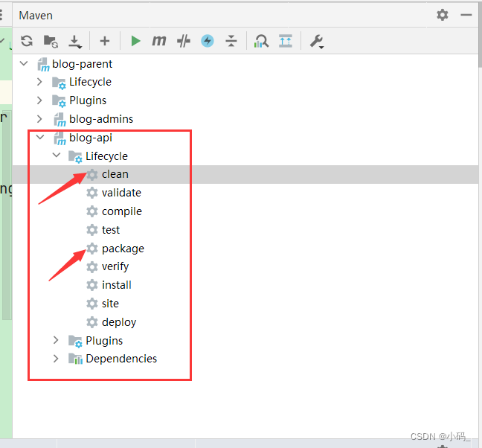
Task: Click the test goal gear icon
Action: point(92,230)
